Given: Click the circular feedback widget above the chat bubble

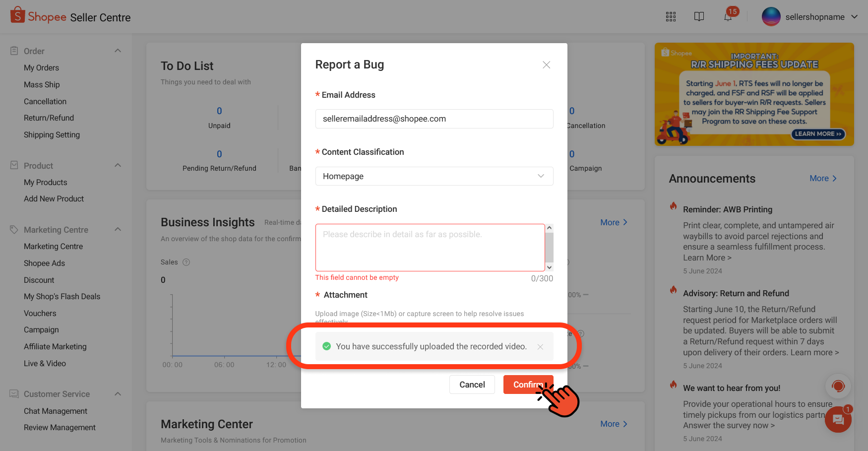Looking at the screenshot, I should click(838, 386).
